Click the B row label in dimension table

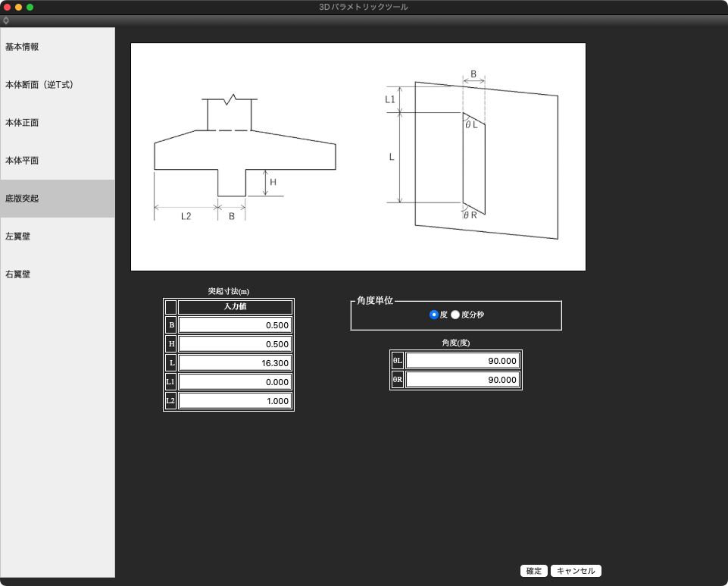171,325
